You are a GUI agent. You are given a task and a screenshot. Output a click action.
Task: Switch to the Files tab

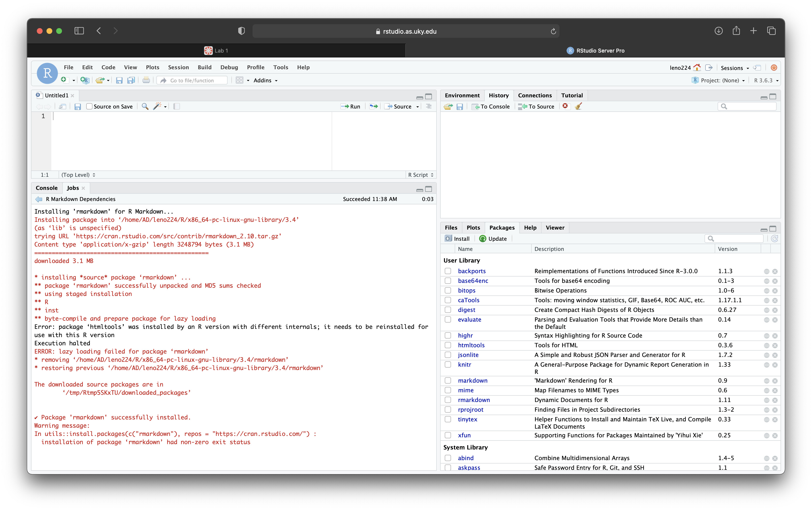[x=451, y=228]
